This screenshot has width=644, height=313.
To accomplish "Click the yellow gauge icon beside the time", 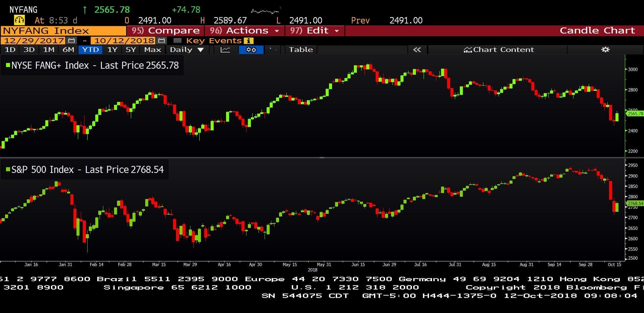I will [20, 20].
